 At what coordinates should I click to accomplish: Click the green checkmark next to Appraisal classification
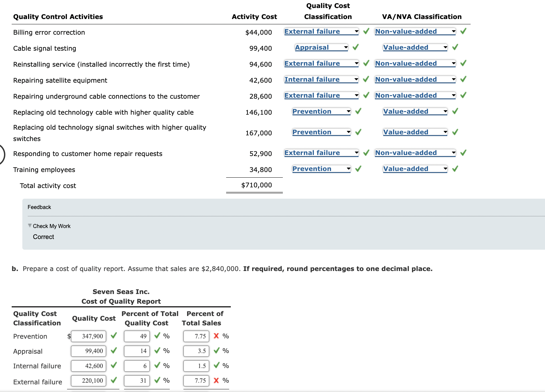point(355,47)
